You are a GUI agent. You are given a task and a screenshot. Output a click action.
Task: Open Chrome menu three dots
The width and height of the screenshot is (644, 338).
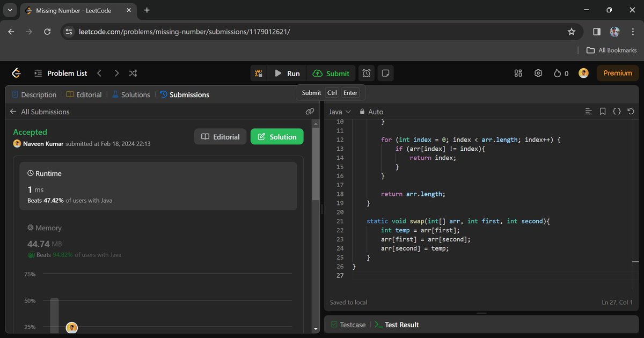point(632,32)
